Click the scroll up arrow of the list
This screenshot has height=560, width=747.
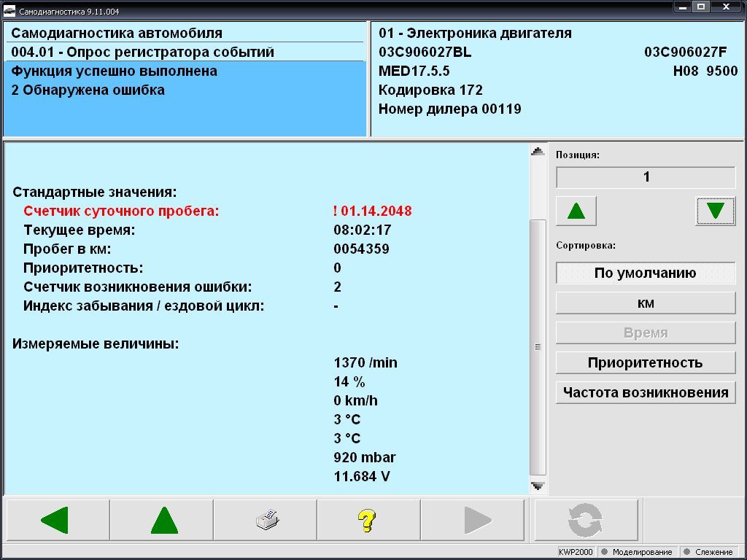[x=538, y=152]
